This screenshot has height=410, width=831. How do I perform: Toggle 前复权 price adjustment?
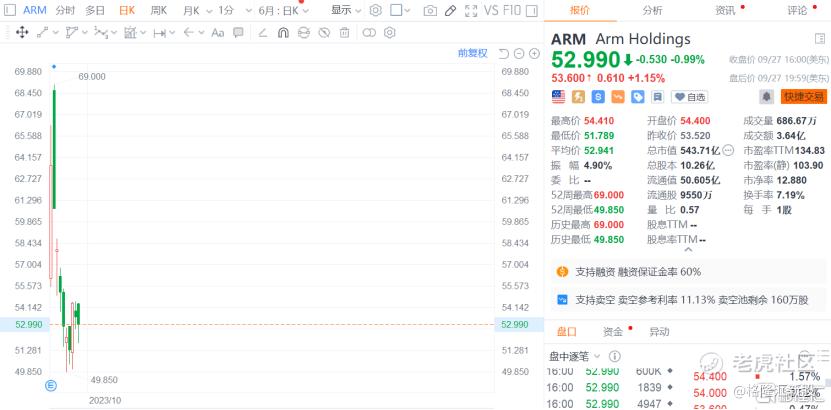[472, 53]
